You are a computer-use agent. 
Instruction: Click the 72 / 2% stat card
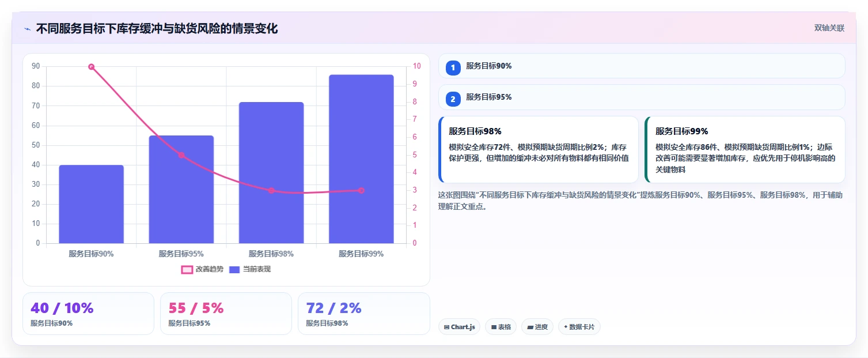click(x=363, y=314)
